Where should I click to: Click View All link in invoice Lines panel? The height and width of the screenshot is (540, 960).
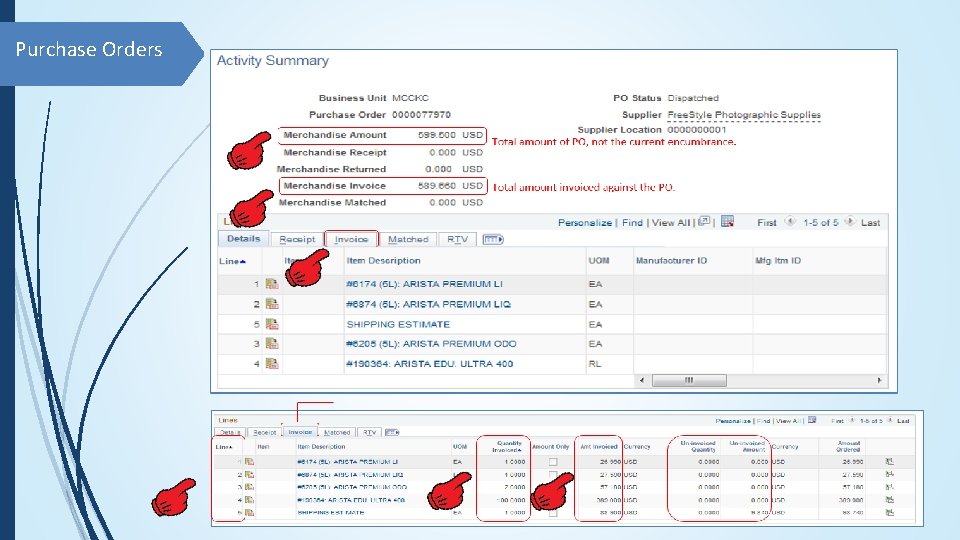[x=787, y=421]
